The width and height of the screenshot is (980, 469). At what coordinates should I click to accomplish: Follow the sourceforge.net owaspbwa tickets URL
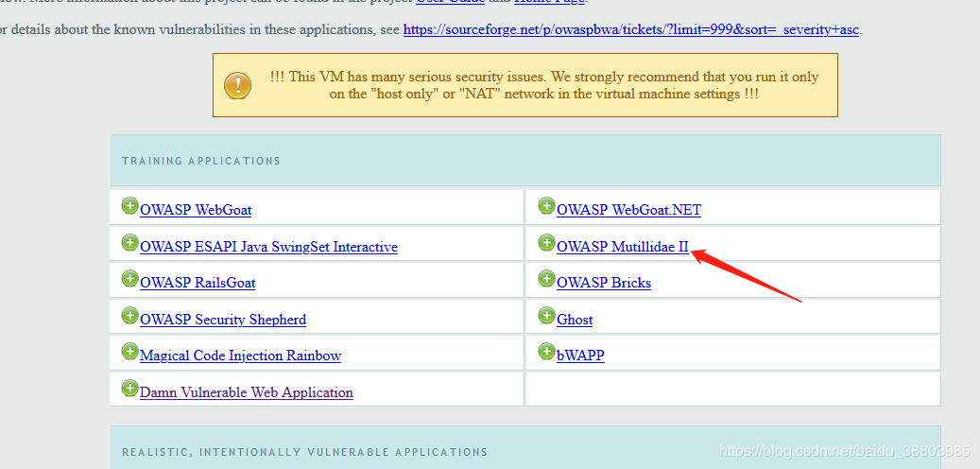631,30
